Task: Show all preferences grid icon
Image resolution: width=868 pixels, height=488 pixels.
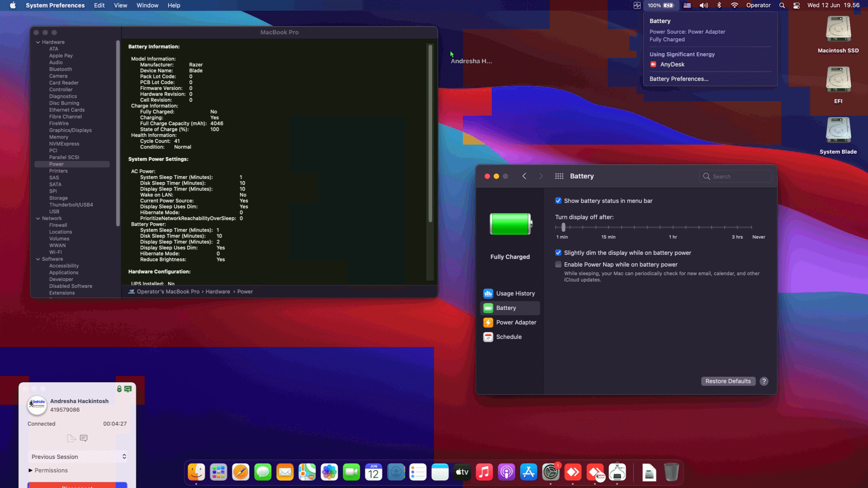Action: [x=559, y=176]
